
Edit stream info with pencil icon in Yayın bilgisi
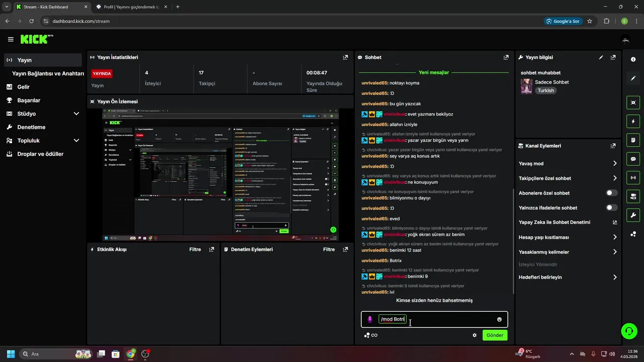click(601, 57)
